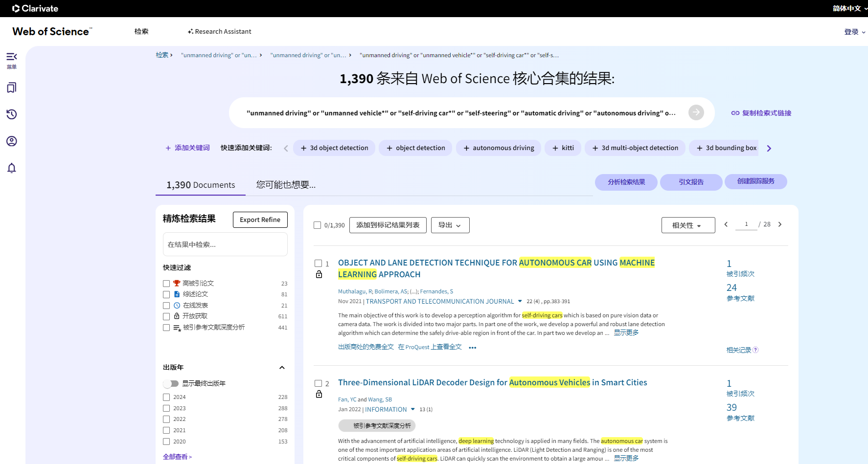Click the 添加关键词 plus link
The height and width of the screenshot is (464, 868).
click(187, 148)
